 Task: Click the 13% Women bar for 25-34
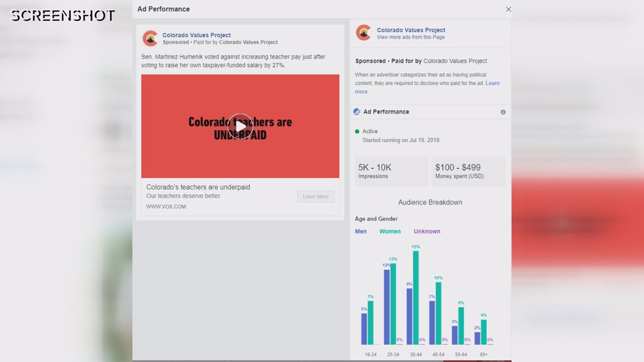pos(393,304)
